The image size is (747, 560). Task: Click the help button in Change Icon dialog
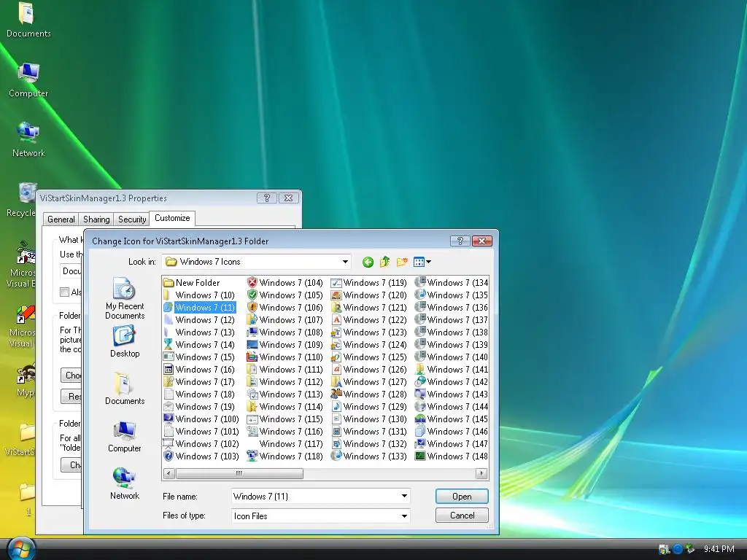(460, 241)
